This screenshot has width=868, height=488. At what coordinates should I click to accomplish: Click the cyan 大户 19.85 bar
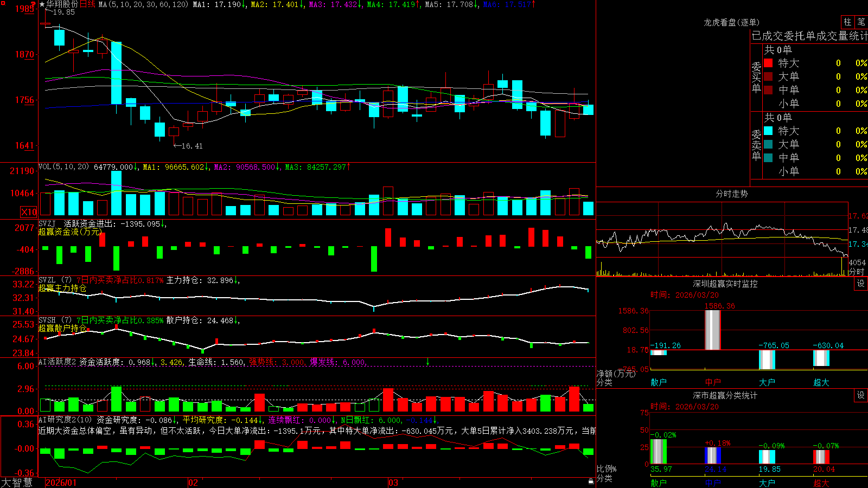(x=767, y=457)
